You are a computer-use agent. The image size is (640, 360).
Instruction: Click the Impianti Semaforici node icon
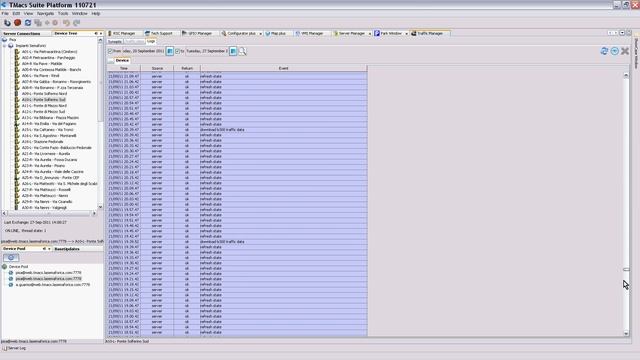point(11,46)
